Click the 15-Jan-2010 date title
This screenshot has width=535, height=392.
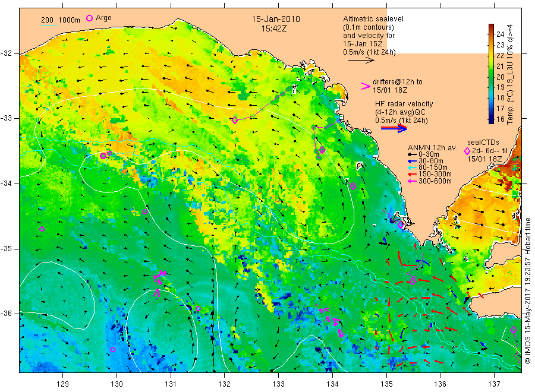(276, 20)
